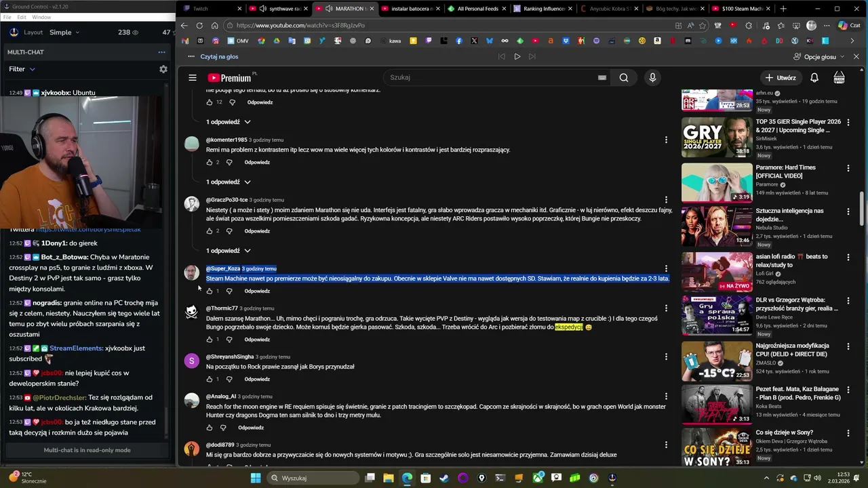Open the File menu in Ground Control
This screenshot has width=868, height=488.
tap(6, 17)
